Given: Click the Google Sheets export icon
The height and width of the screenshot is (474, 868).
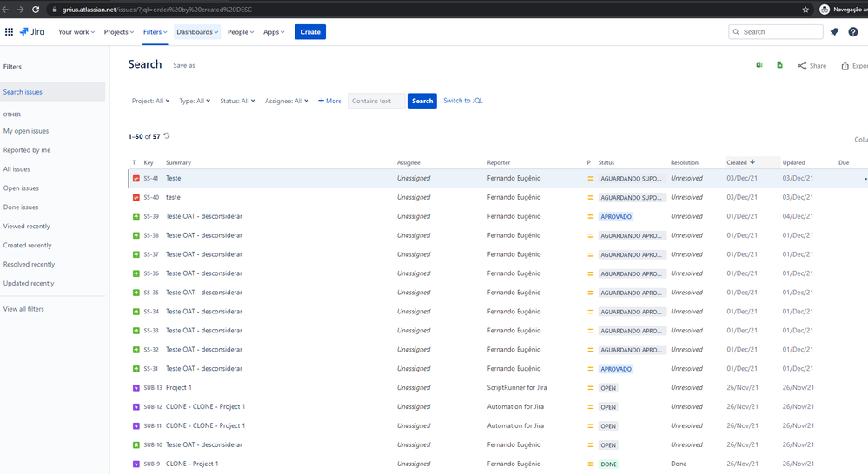Looking at the screenshot, I should pos(779,65).
